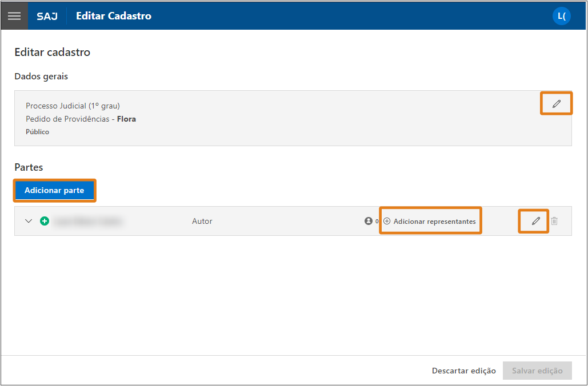Click the Autor role label
Viewport: 588px width, 386px height.
tap(202, 221)
